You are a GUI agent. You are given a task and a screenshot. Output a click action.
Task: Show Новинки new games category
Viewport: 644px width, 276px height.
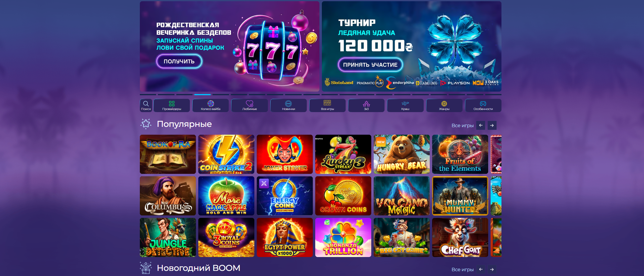pyautogui.click(x=288, y=105)
